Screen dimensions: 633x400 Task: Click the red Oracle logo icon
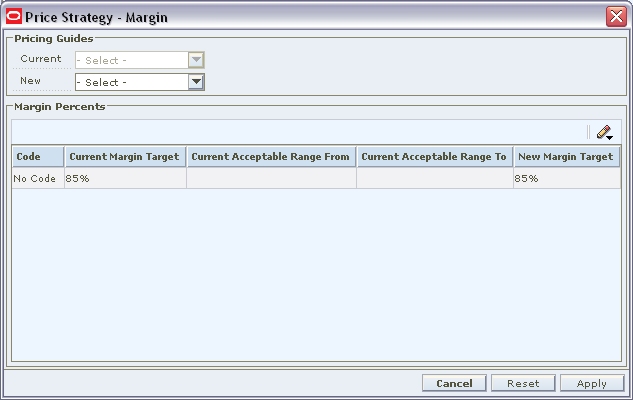14,17
